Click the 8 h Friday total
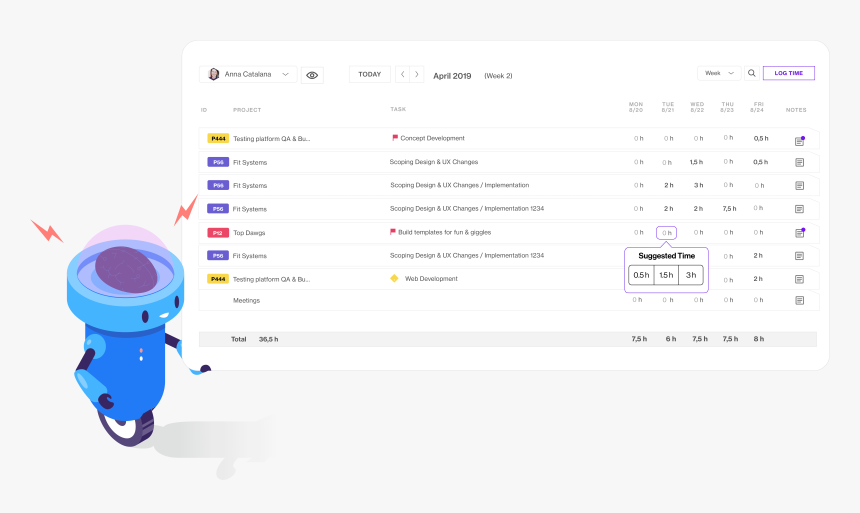The width and height of the screenshot is (860, 513). [759, 339]
